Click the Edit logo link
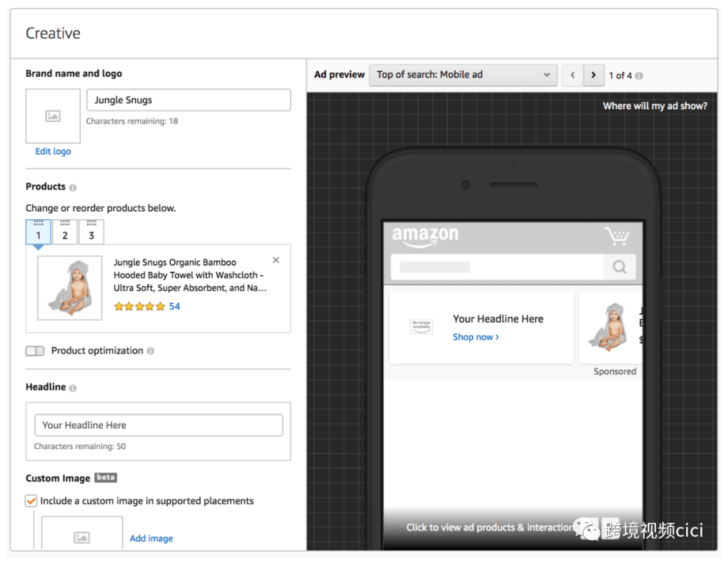Image resolution: width=728 pixels, height=563 pixels. click(53, 152)
